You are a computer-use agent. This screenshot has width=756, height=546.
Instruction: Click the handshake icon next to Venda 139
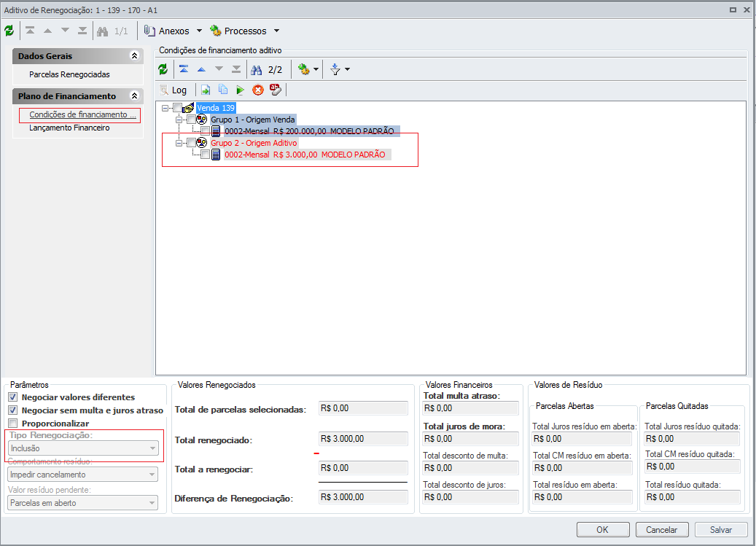(189, 108)
